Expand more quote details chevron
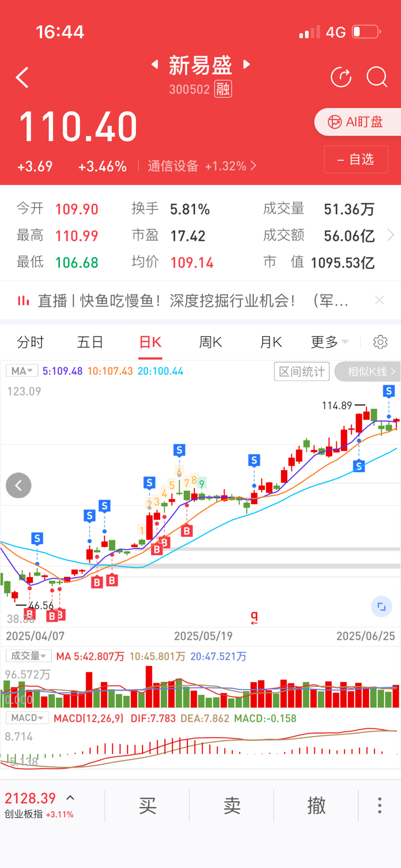This screenshot has width=401, height=868. pos(390,235)
